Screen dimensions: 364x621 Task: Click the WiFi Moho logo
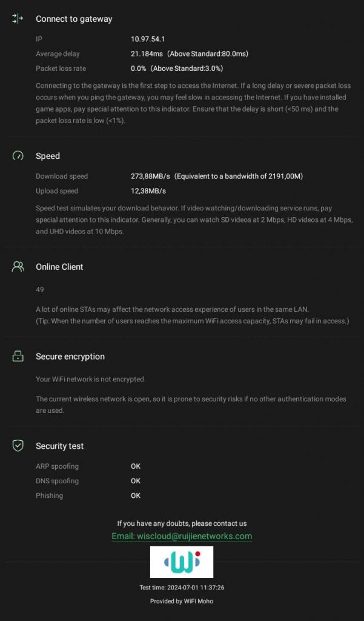[182, 562]
